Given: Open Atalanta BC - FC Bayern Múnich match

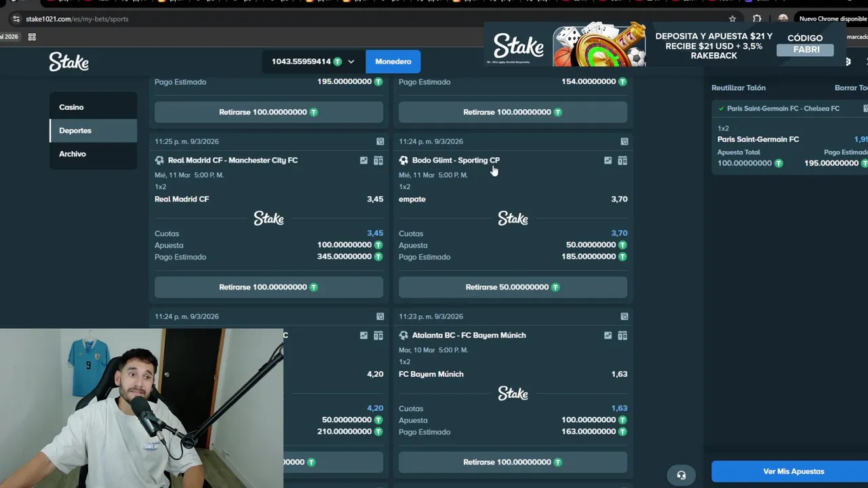Looking at the screenshot, I should 469,335.
